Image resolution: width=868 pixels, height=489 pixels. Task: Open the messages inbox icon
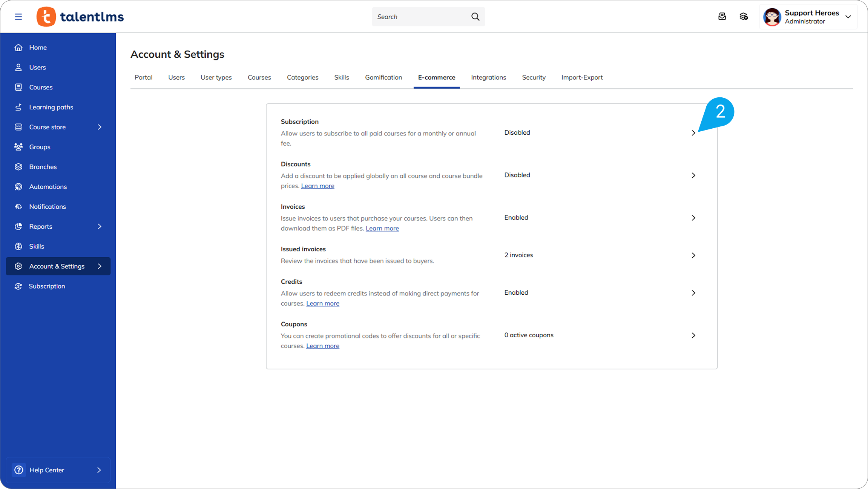tap(722, 17)
